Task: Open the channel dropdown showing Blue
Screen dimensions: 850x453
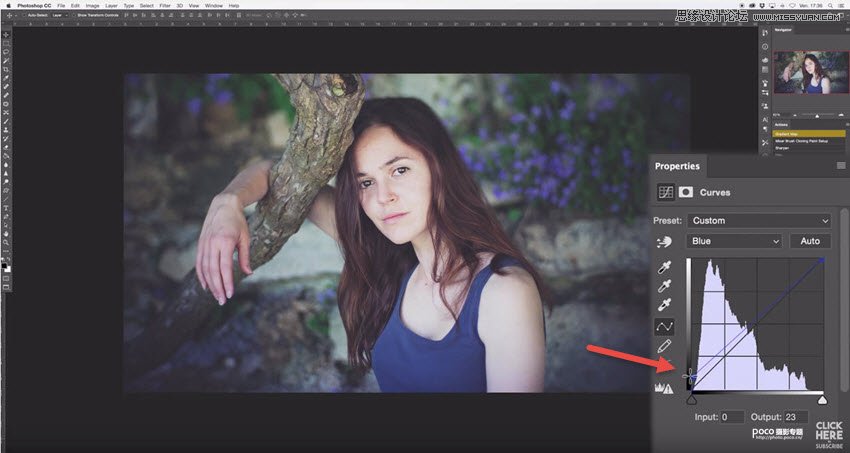Action: click(x=734, y=241)
